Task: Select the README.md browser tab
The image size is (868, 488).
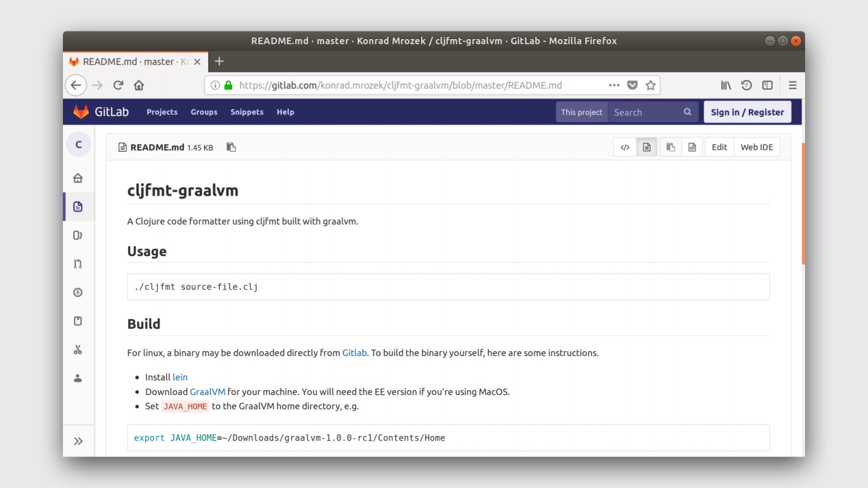Action: [135, 62]
